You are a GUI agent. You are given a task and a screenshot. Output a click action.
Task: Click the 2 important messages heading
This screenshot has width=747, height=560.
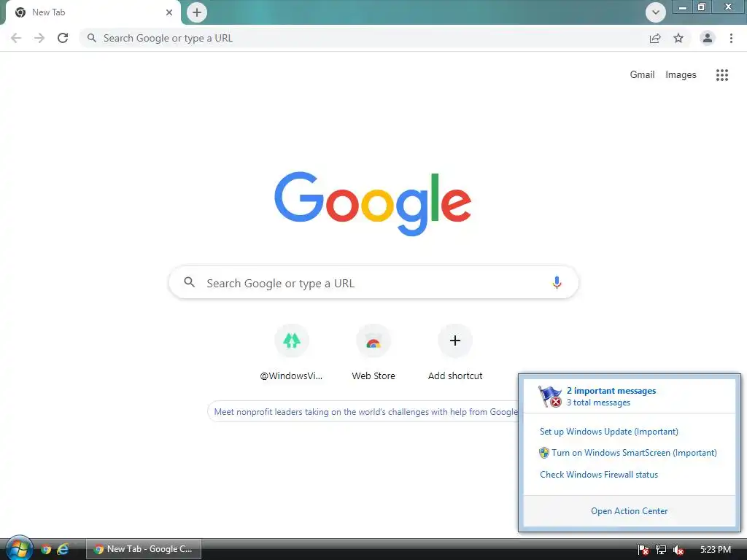click(x=611, y=391)
